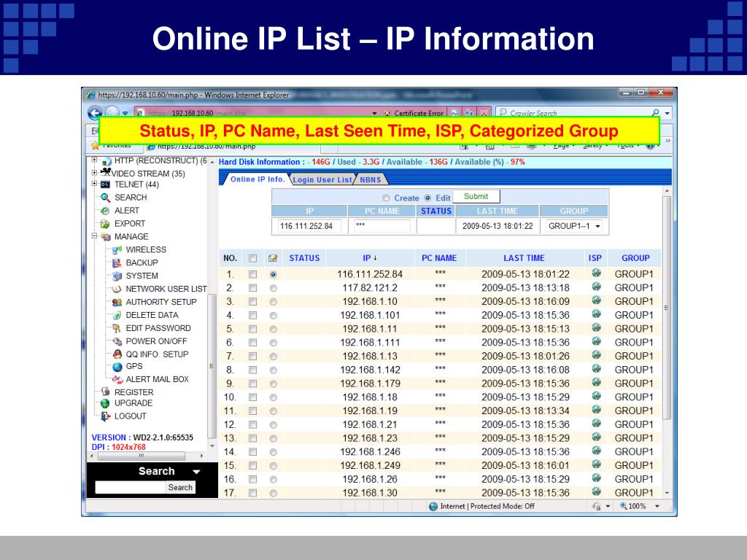
Task: Click the UPGRADE globe icon
Action: click(x=105, y=403)
